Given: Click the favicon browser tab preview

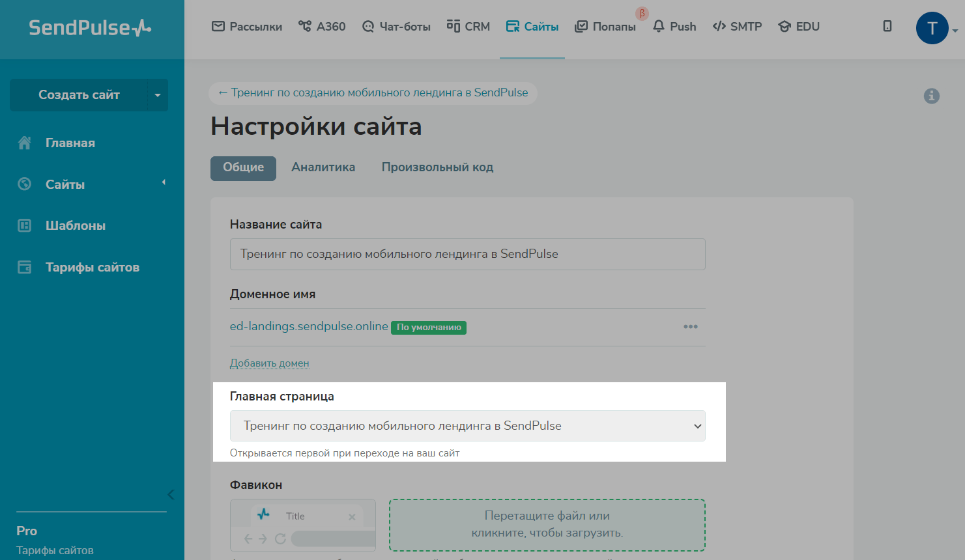Looking at the screenshot, I should (303, 526).
